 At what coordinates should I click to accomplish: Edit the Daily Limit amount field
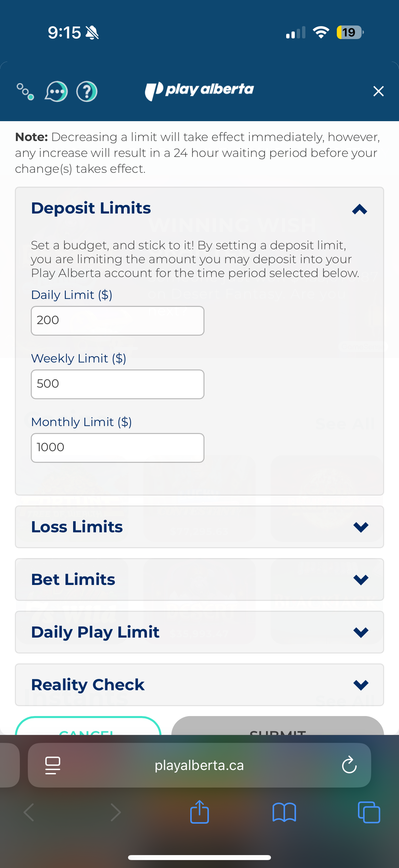[x=117, y=320]
